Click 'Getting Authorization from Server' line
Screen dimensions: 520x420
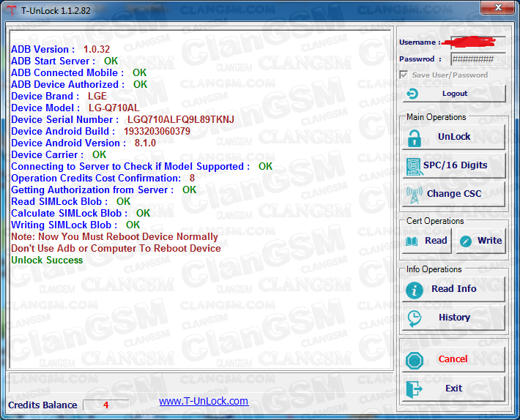103,190
